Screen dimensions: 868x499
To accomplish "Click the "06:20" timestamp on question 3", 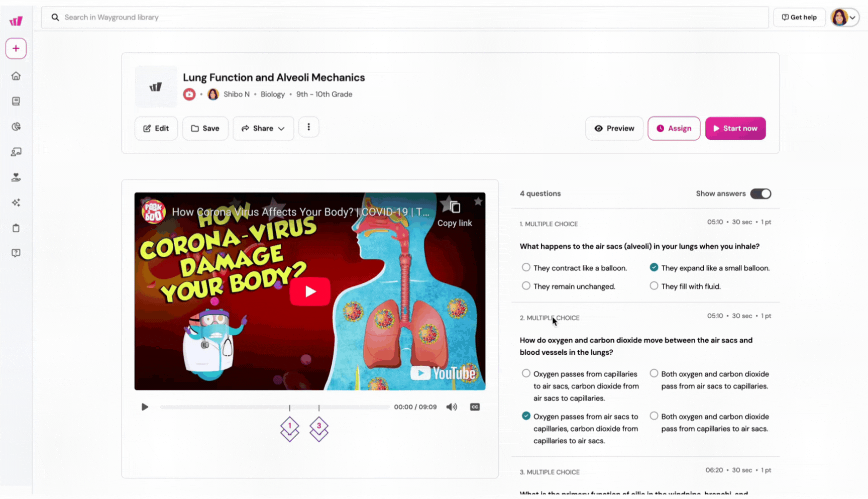I will tap(714, 470).
